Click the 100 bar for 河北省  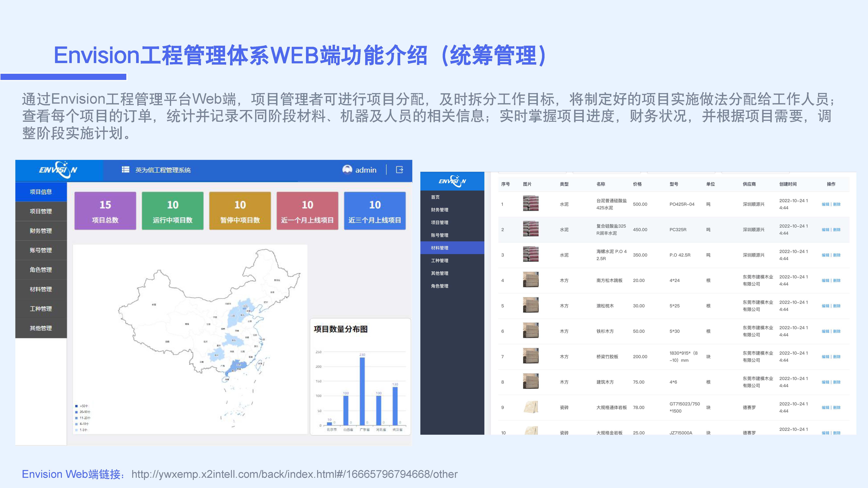pyautogui.click(x=379, y=411)
